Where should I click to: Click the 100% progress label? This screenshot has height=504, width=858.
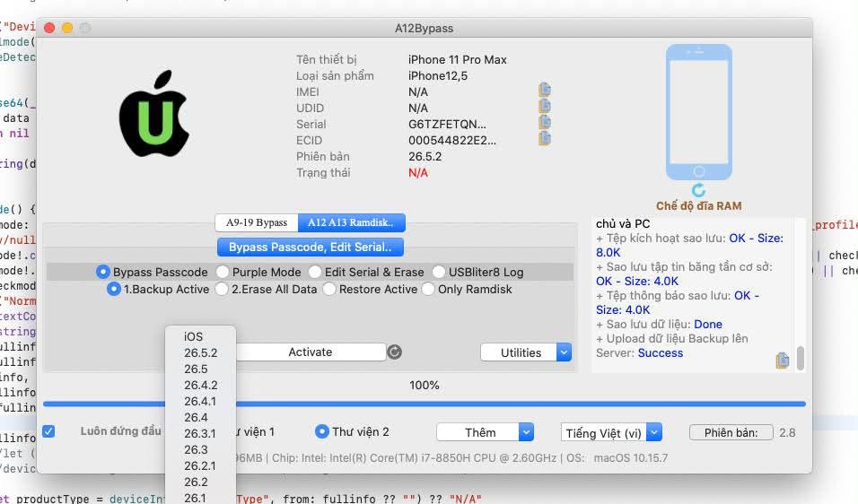425,386
